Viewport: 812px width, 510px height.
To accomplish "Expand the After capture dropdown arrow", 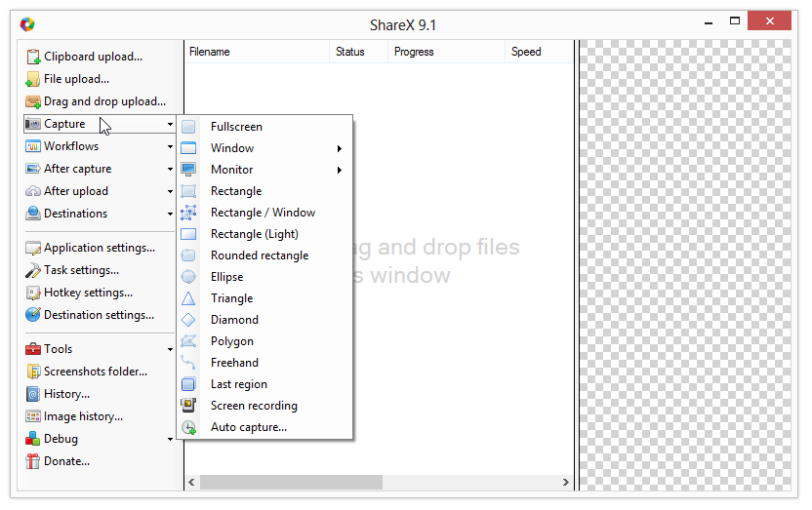I will 170,169.
